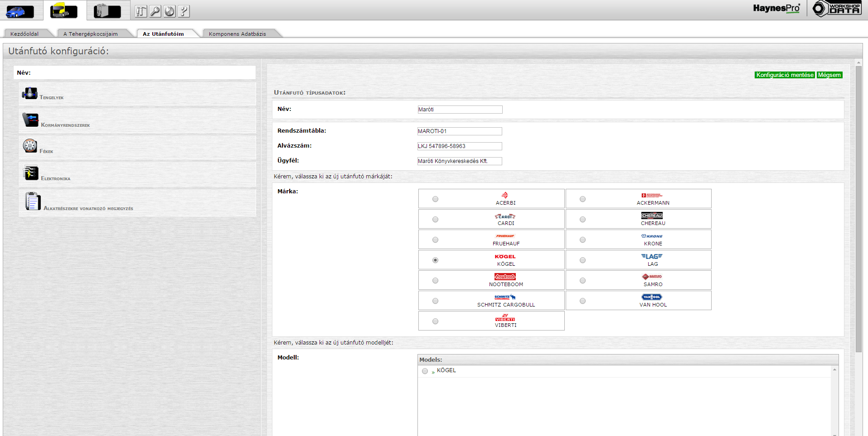The image size is (868, 436).
Task: Choose the KRONE brand radio button
Action: point(582,240)
